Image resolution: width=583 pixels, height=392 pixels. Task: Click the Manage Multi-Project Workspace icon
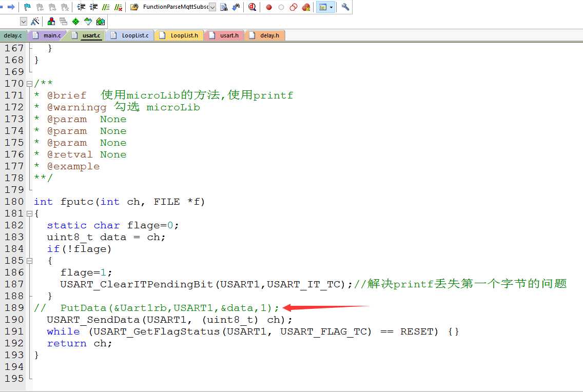click(x=64, y=22)
